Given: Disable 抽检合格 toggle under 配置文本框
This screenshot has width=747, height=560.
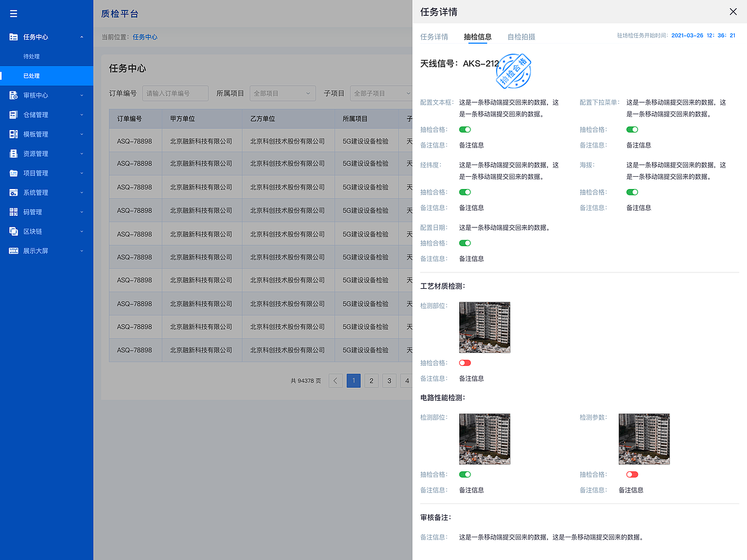Looking at the screenshot, I should coord(465,129).
